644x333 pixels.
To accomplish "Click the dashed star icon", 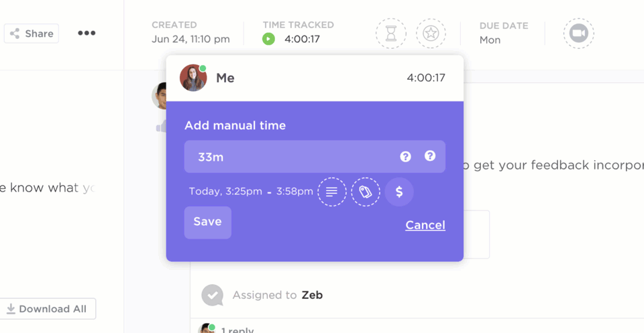I will pos(431,34).
